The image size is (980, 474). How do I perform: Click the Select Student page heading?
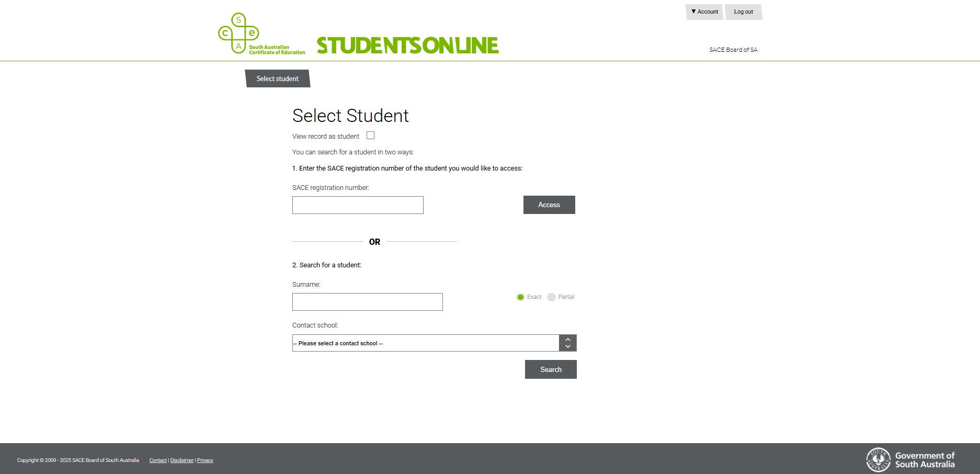(x=350, y=116)
